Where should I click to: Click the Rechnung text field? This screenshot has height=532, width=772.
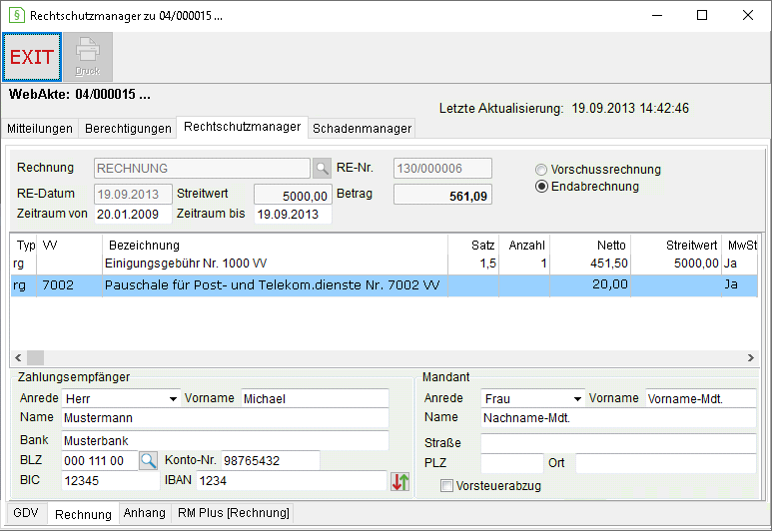coord(202,169)
